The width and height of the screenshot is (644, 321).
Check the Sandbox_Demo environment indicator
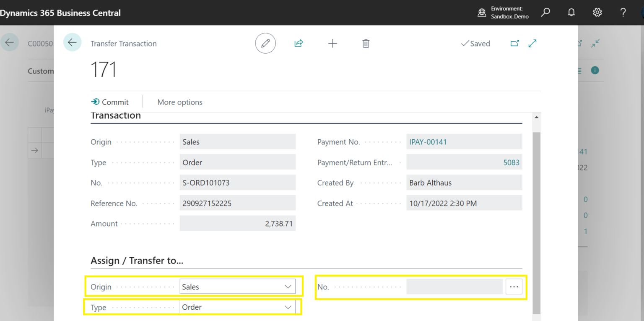pos(503,13)
